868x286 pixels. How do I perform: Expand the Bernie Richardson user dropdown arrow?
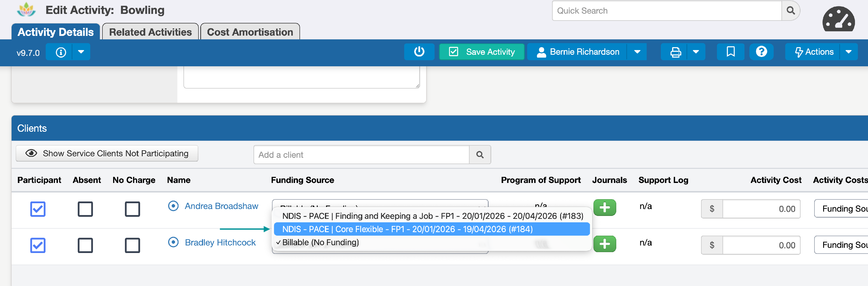637,52
